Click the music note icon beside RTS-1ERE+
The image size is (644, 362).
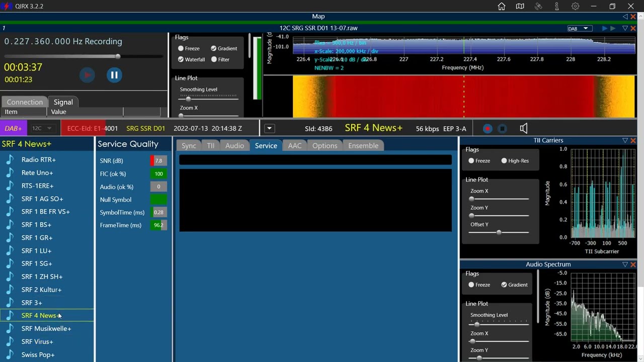point(10,186)
